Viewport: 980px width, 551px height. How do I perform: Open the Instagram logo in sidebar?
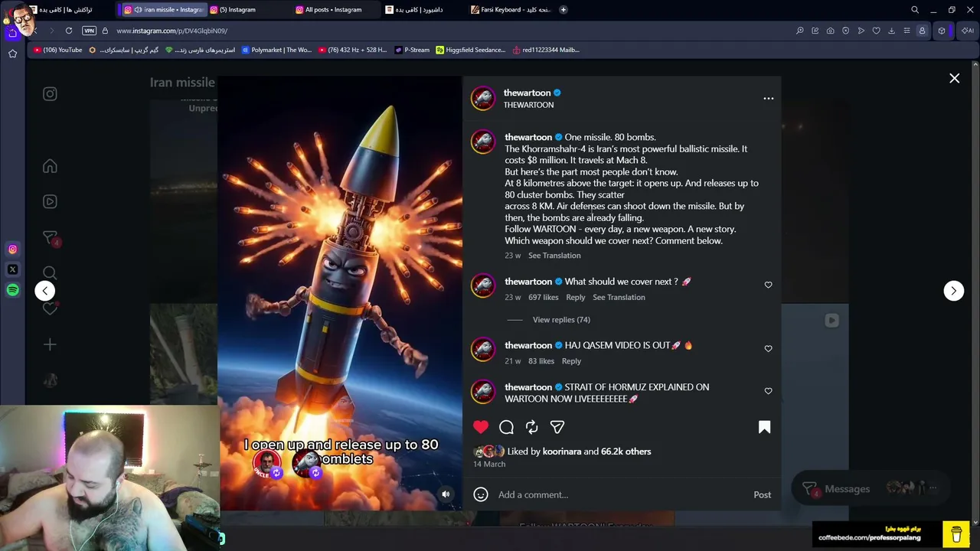coord(50,94)
